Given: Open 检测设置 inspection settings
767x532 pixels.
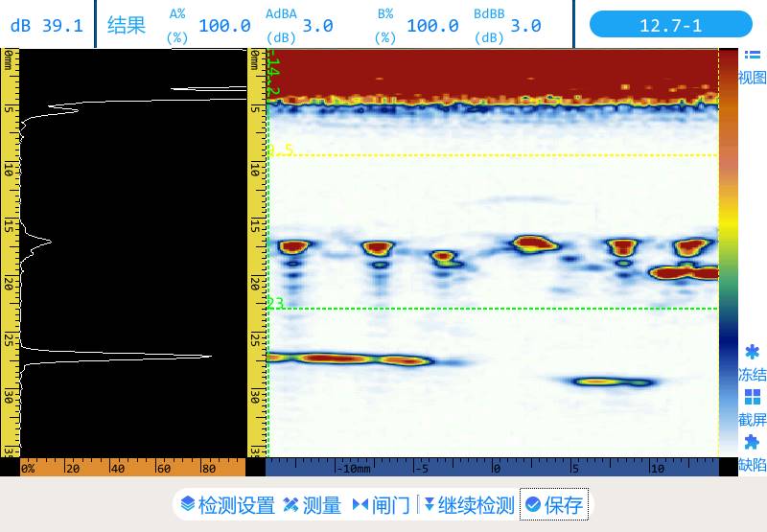Looking at the screenshot, I should [x=227, y=505].
